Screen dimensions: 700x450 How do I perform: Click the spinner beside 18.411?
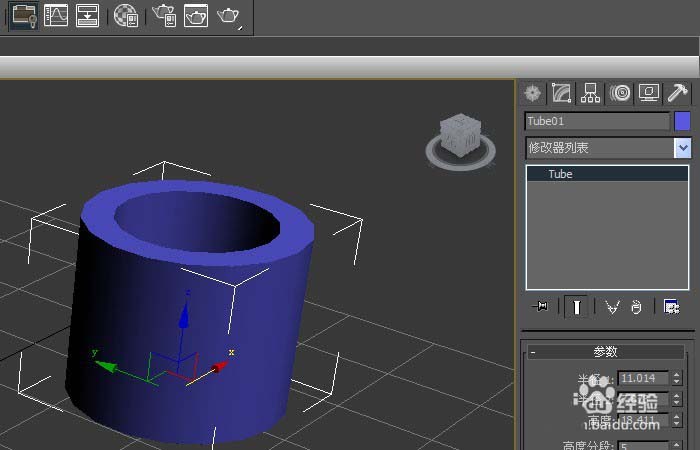pyautogui.click(x=677, y=420)
